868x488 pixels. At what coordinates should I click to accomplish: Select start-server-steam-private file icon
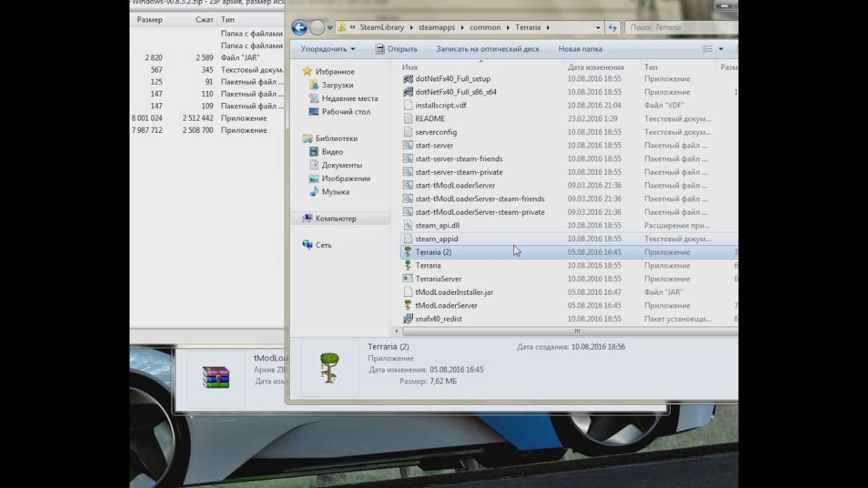pyautogui.click(x=408, y=172)
